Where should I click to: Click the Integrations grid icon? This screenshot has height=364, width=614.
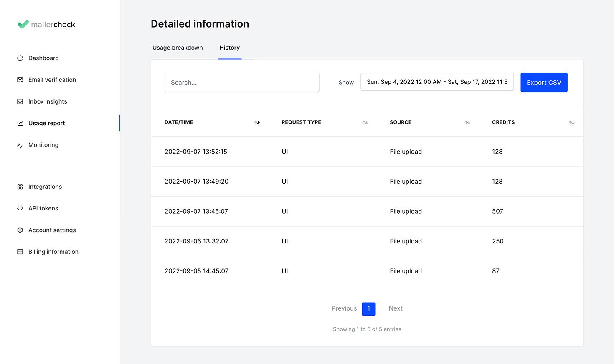(20, 187)
